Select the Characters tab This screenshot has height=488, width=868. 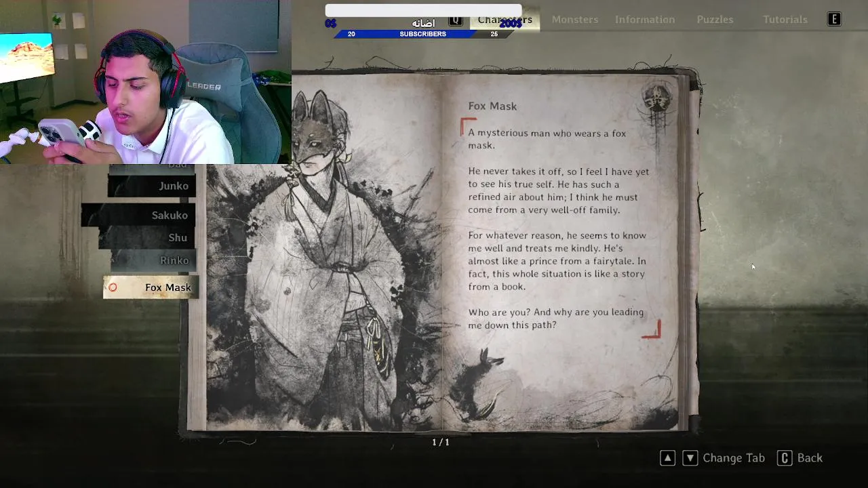[x=505, y=20]
